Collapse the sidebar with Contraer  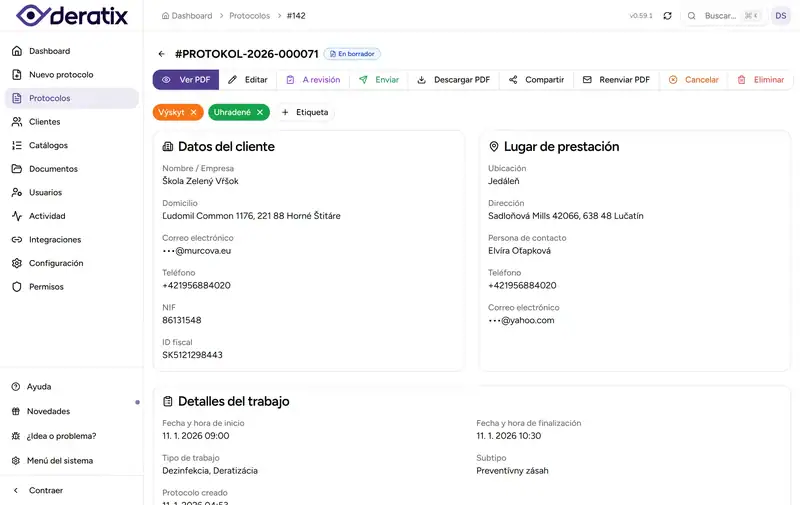point(46,490)
